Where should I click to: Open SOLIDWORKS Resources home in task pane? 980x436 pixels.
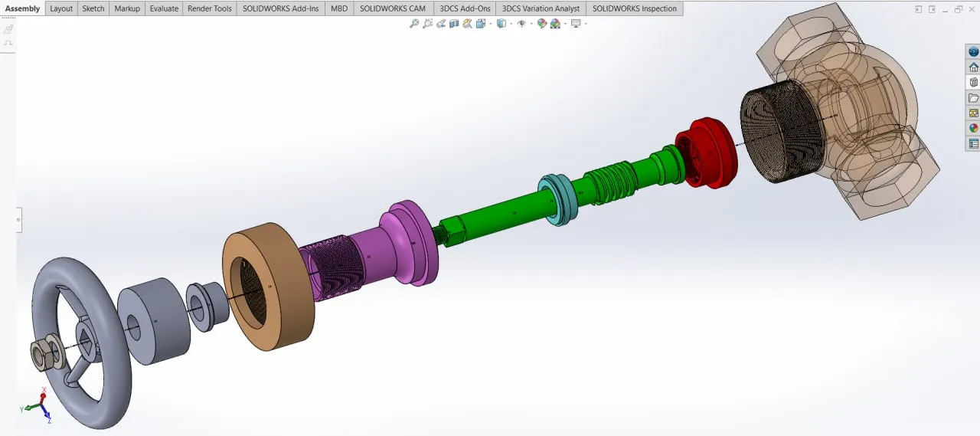[973, 67]
